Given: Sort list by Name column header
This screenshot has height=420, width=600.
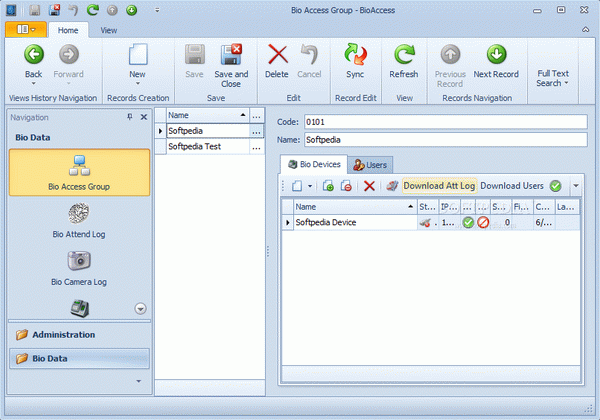Looking at the screenshot, I should click(208, 115).
